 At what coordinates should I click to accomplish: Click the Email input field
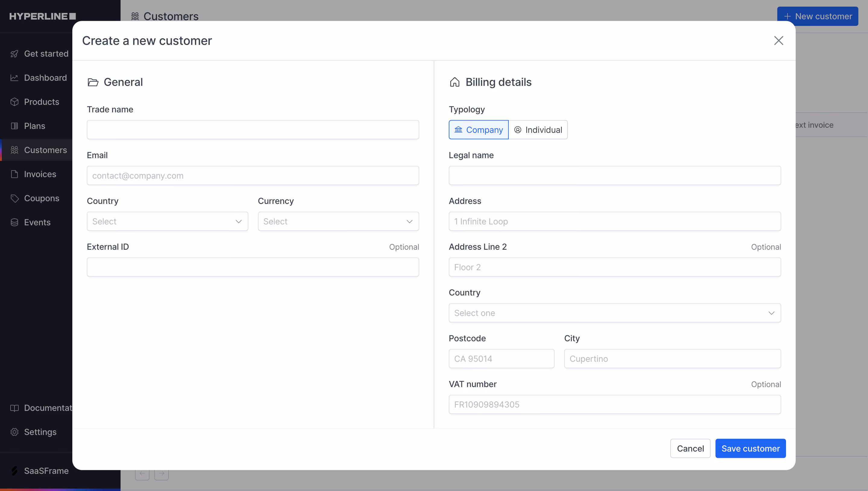point(253,176)
